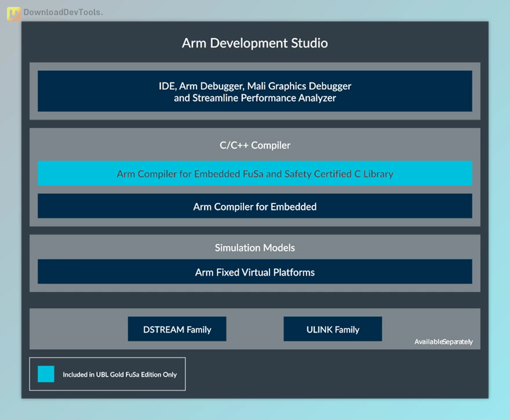Click the cyan legend color square

tap(46, 374)
